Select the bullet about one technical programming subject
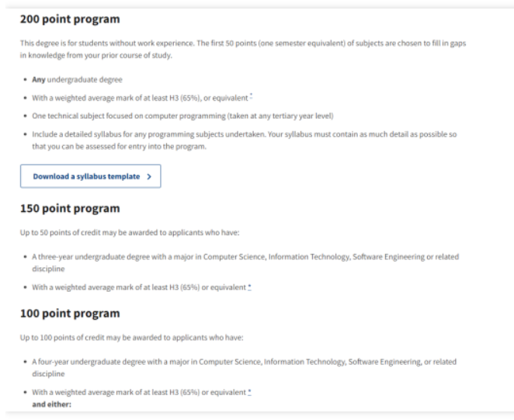Screen dimensions: 514x420 182,116
